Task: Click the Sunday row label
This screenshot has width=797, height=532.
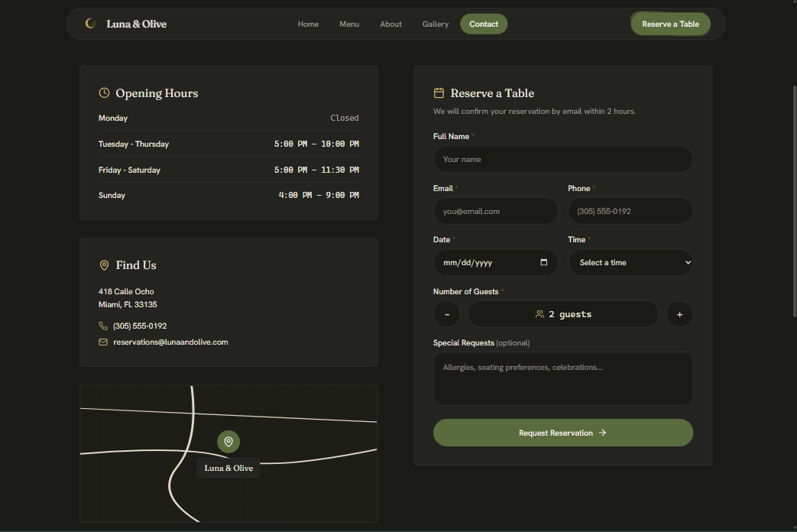Action: tap(112, 196)
